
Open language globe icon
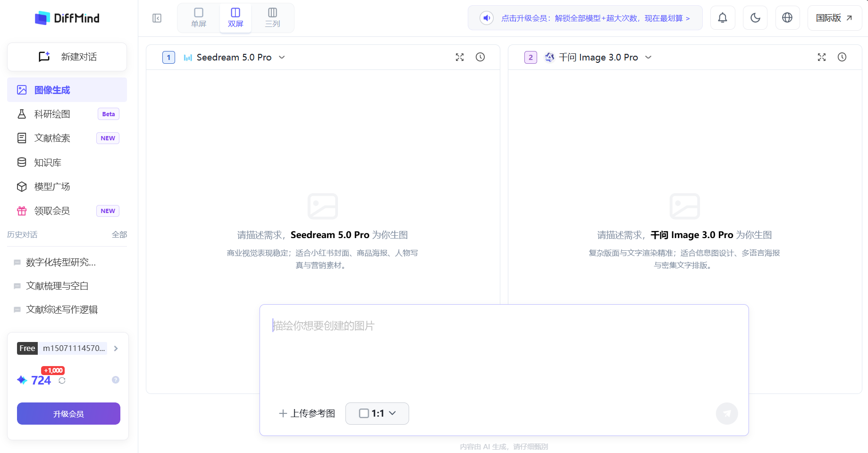[787, 18]
